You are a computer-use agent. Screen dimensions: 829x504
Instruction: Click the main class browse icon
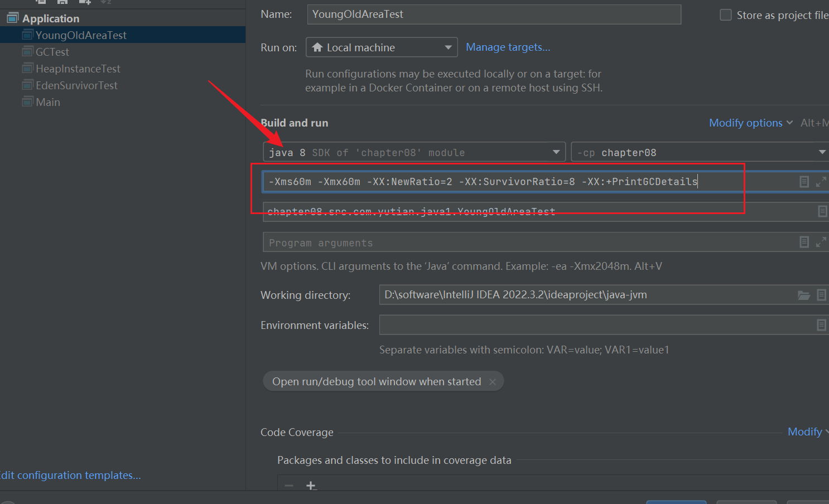click(x=822, y=211)
